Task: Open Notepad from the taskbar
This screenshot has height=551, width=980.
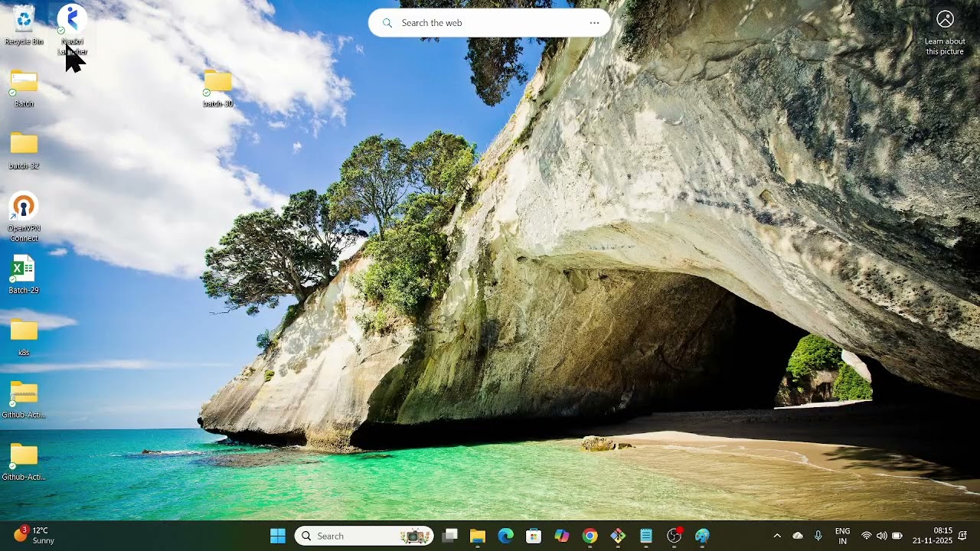Action: pyautogui.click(x=646, y=536)
